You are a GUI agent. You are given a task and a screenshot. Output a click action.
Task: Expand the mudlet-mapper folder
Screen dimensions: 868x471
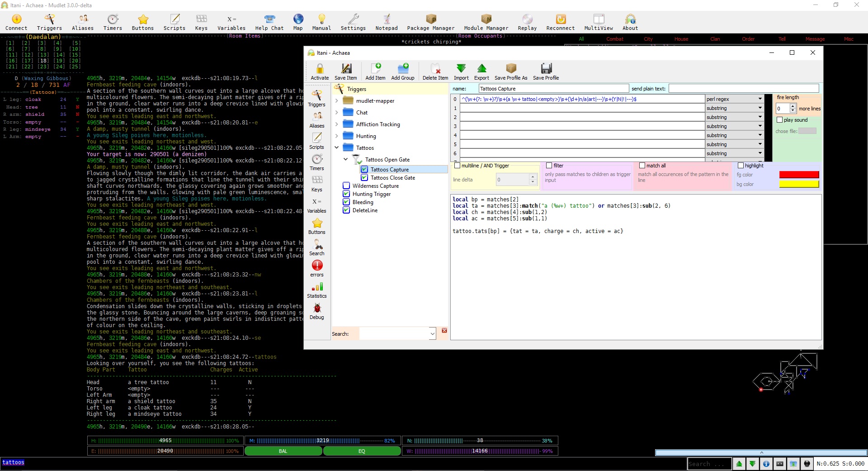pyautogui.click(x=337, y=101)
